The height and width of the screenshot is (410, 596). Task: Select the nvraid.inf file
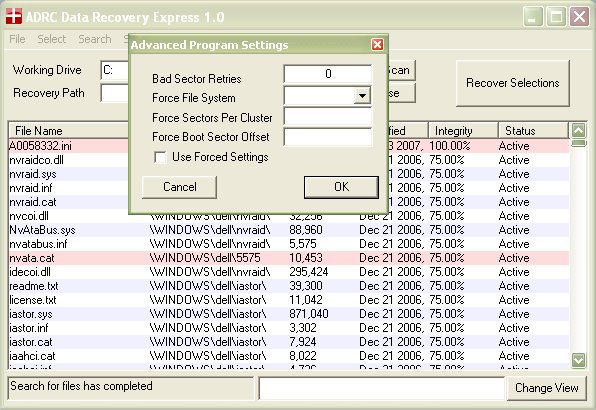click(x=31, y=188)
